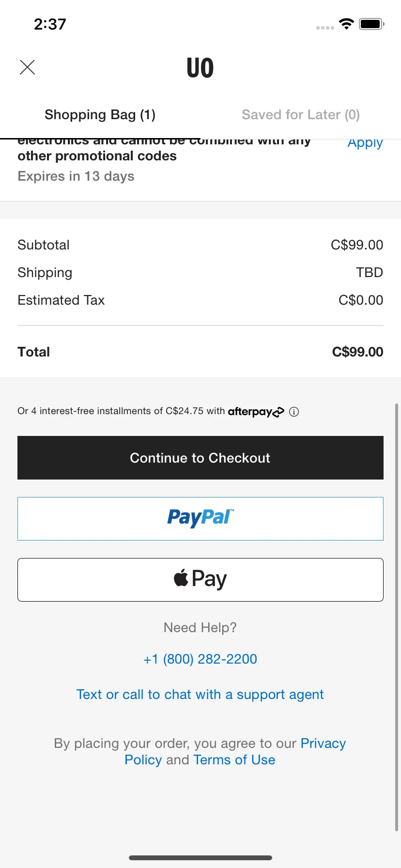The image size is (401, 868).
Task: Pay with the PayPal button
Action: point(200,519)
